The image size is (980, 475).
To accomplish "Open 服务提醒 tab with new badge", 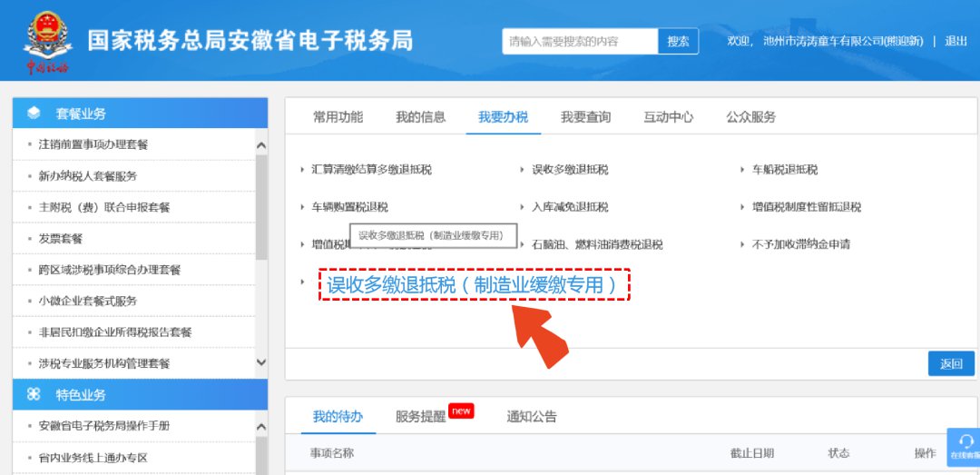I will [x=421, y=417].
